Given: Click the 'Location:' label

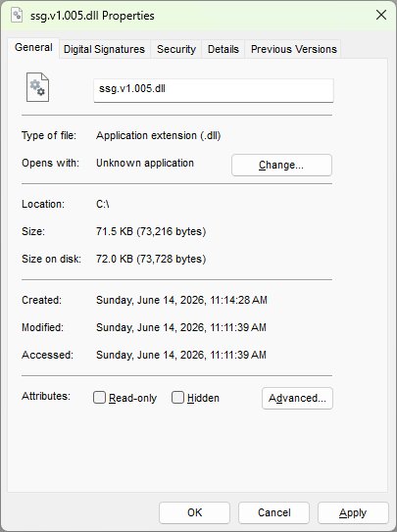Looking at the screenshot, I should (43, 204).
